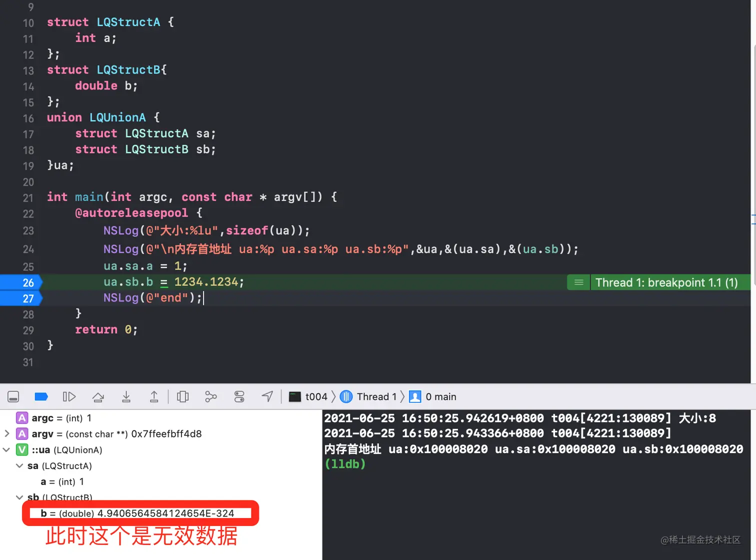Toggle breakpoint on line 26
Screen dimensions: 756x560
(21, 282)
